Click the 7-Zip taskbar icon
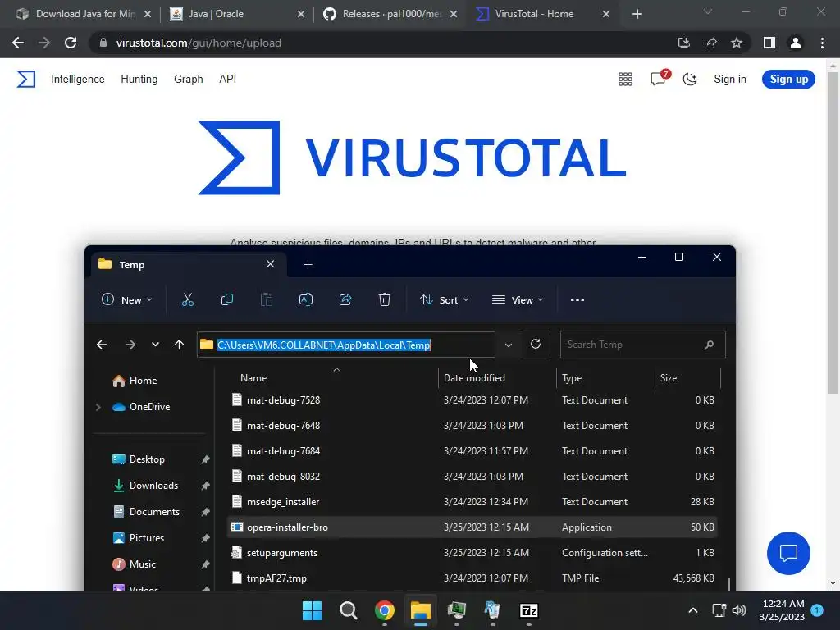This screenshot has width=840, height=630. click(x=529, y=610)
